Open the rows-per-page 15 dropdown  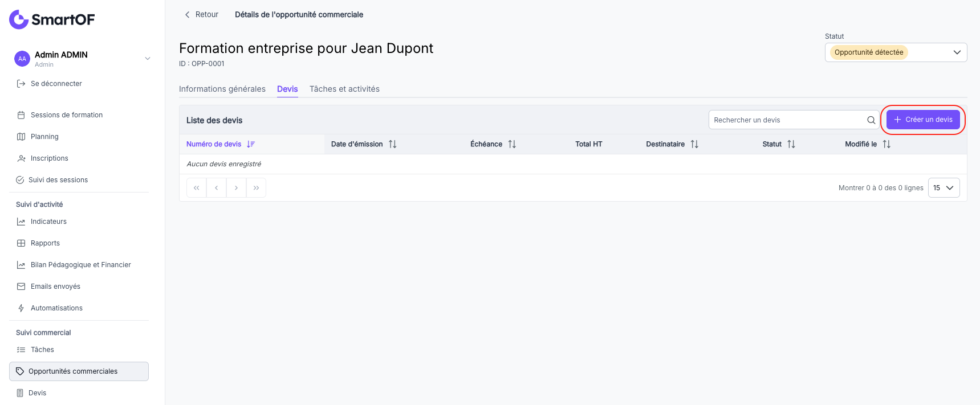(944, 188)
